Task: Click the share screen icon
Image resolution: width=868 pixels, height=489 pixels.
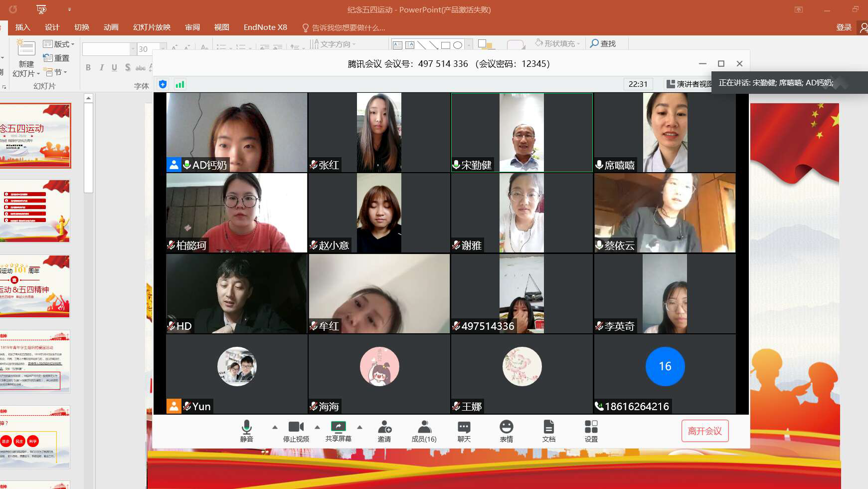Action: click(x=338, y=427)
